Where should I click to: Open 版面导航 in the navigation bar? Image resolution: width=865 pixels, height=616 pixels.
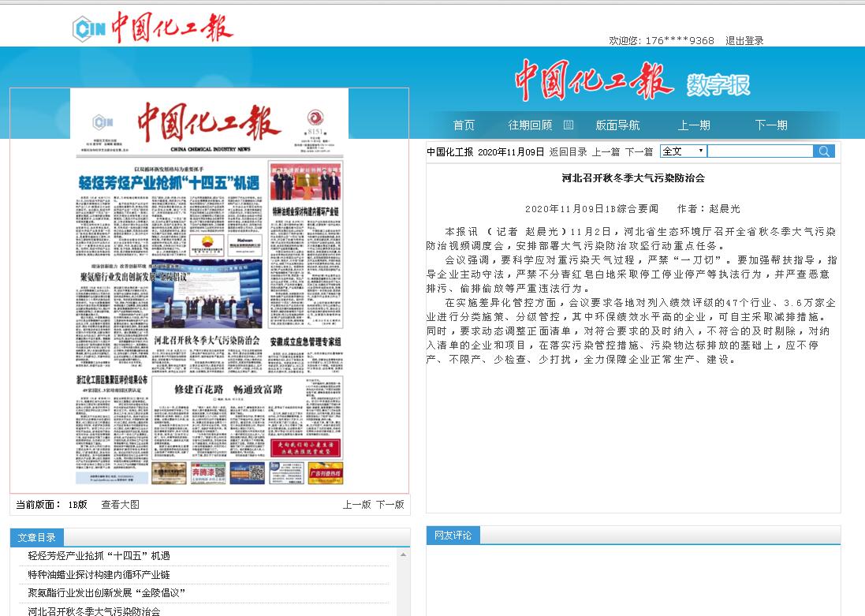(x=617, y=125)
